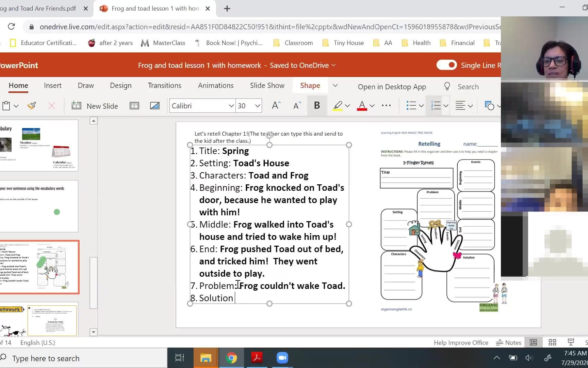Screen dimensions: 588x368
Task: Select the Shape ribbon tab
Action: pyautogui.click(x=310, y=86)
